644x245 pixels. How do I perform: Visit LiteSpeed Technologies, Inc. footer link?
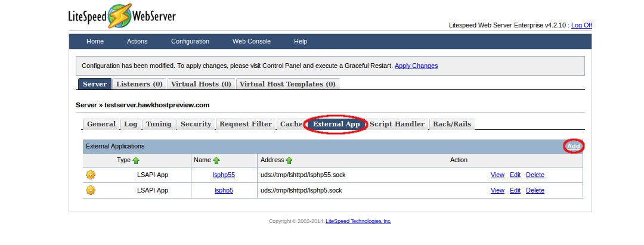tap(358, 221)
